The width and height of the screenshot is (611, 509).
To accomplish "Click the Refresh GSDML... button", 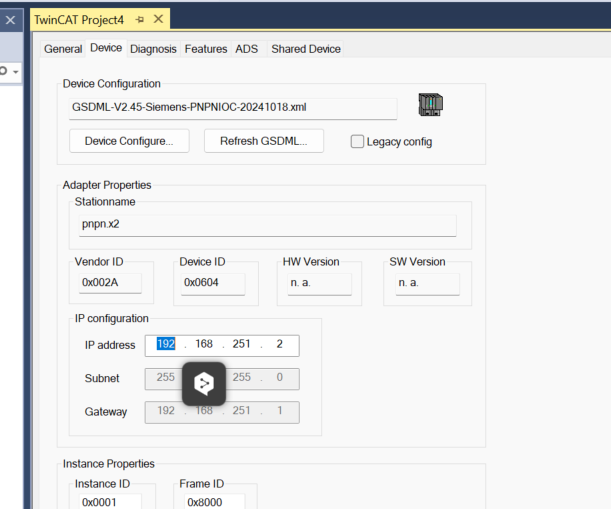I will click(264, 141).
